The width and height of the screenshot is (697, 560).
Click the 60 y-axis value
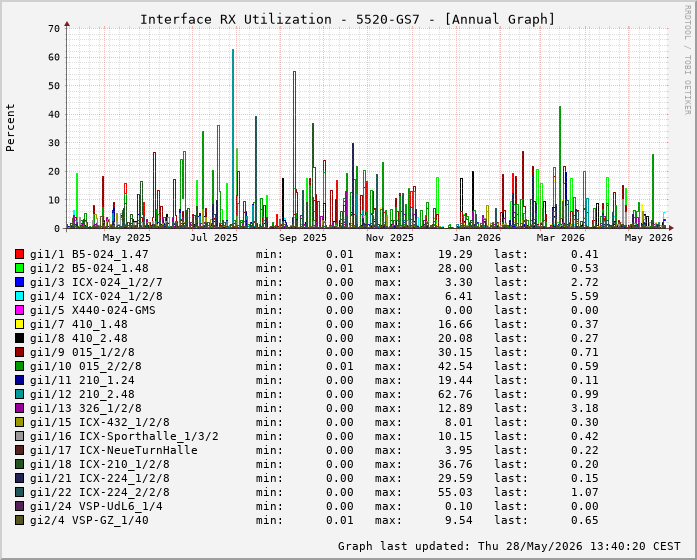[54, 57]
